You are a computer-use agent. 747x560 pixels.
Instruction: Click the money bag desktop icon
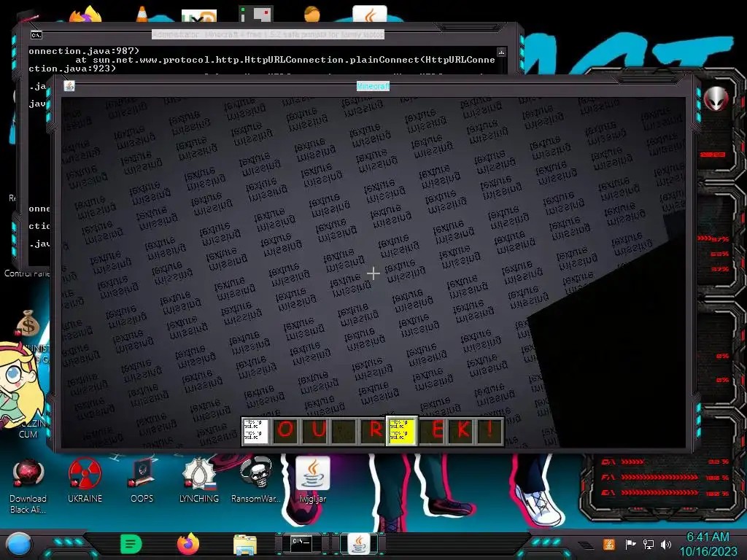(x=28, y=323)
